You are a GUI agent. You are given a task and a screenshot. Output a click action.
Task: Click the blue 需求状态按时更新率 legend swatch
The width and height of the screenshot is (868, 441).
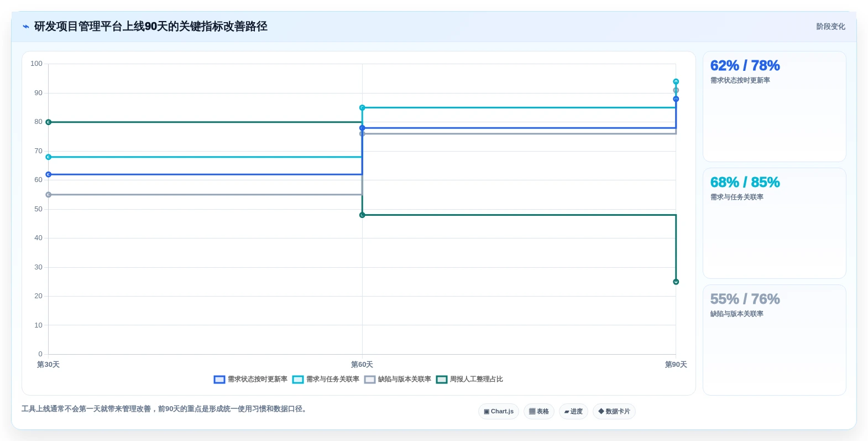point(219,380)
